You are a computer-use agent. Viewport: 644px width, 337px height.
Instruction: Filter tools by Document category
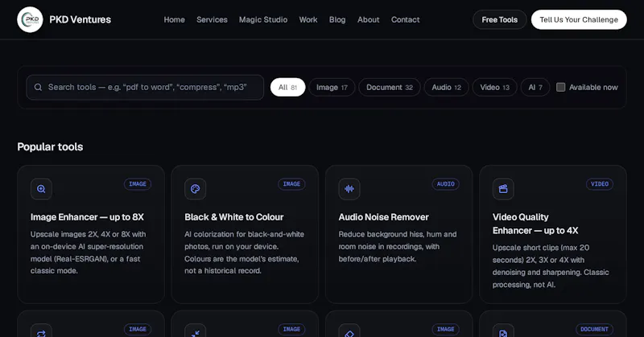(390, 87)
